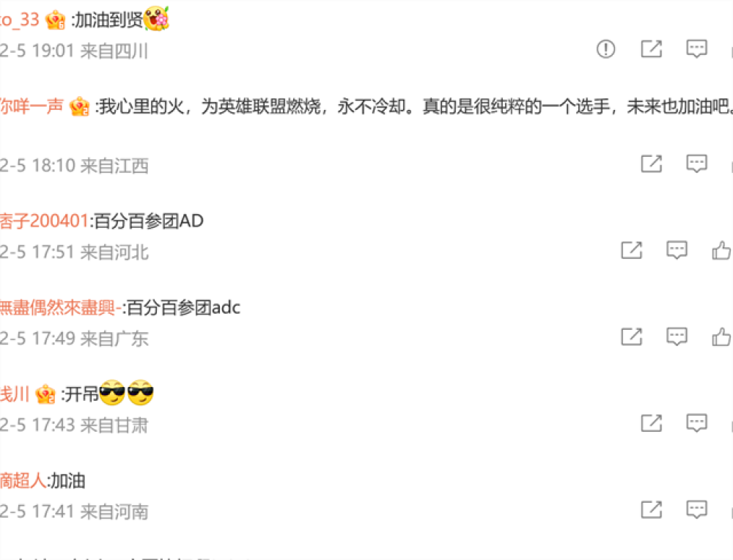Viewport: 733px width, 560px height.
Task: Repost the 开吊 comment from 甘肃
Action: point(651,423)
